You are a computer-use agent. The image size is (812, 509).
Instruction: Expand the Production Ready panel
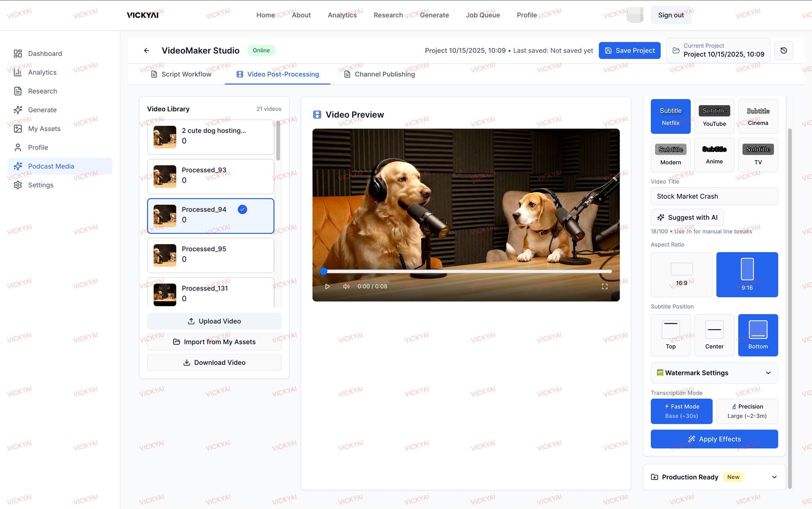coord(714,477)
